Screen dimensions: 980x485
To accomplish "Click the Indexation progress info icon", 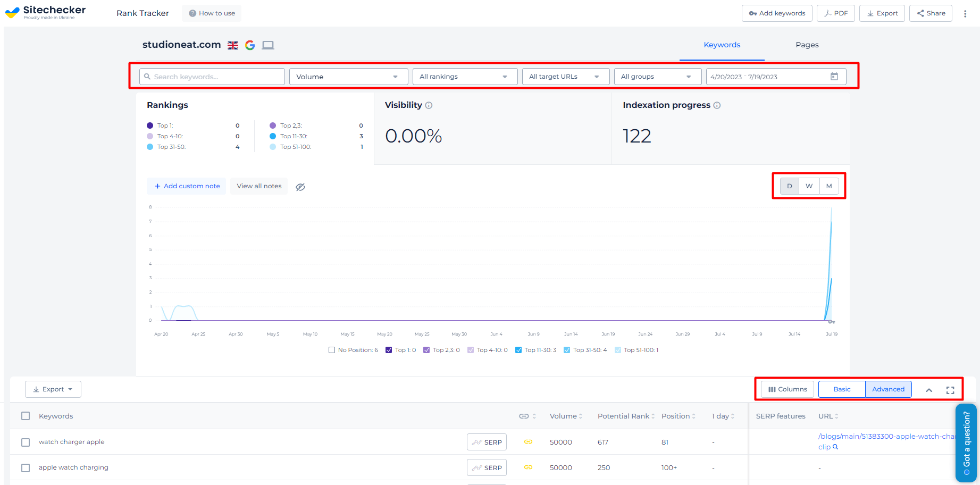I will [717, 105].
